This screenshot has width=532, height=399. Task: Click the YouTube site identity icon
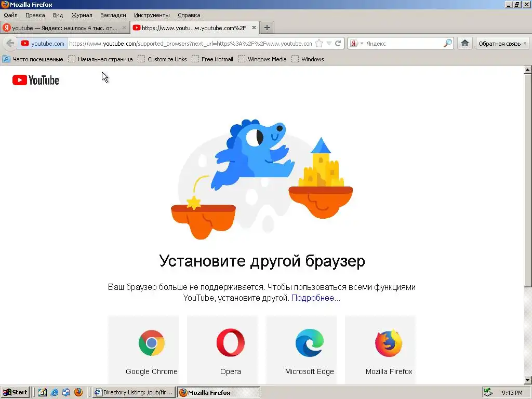25,44
